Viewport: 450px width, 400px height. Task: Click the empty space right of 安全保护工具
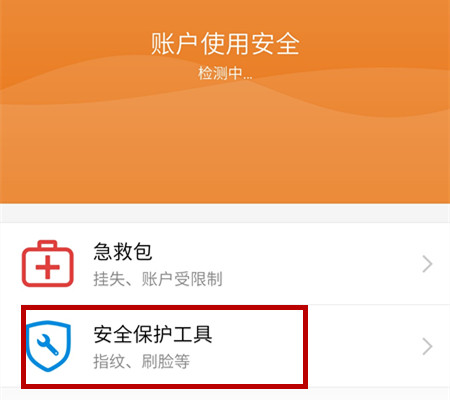tap(363, 347)
